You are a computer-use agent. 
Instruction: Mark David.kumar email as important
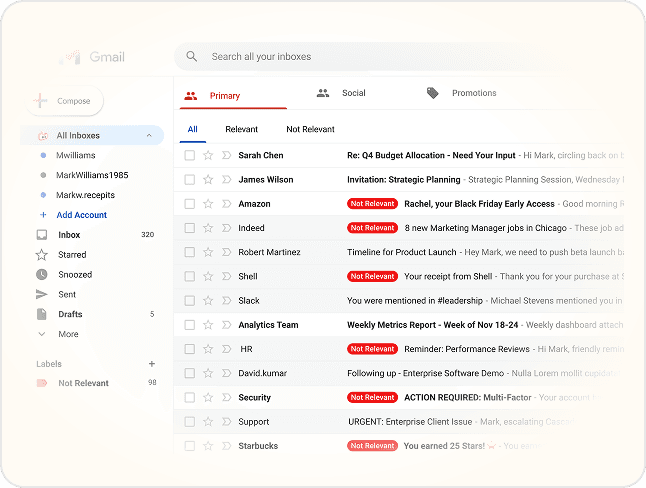coord(227,373)
